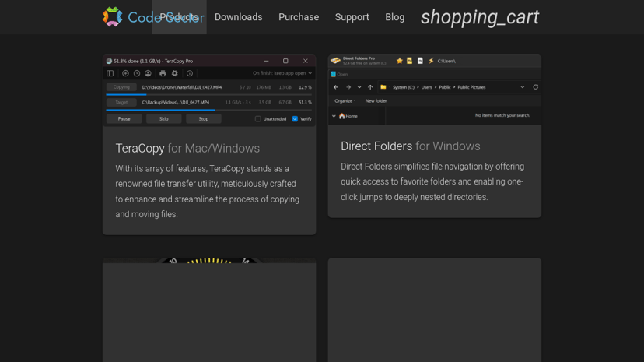This screenshot has height=362, width=644.
Task: Minimize the TeraCopy Pro window
Action: click(x=266, y=61)
